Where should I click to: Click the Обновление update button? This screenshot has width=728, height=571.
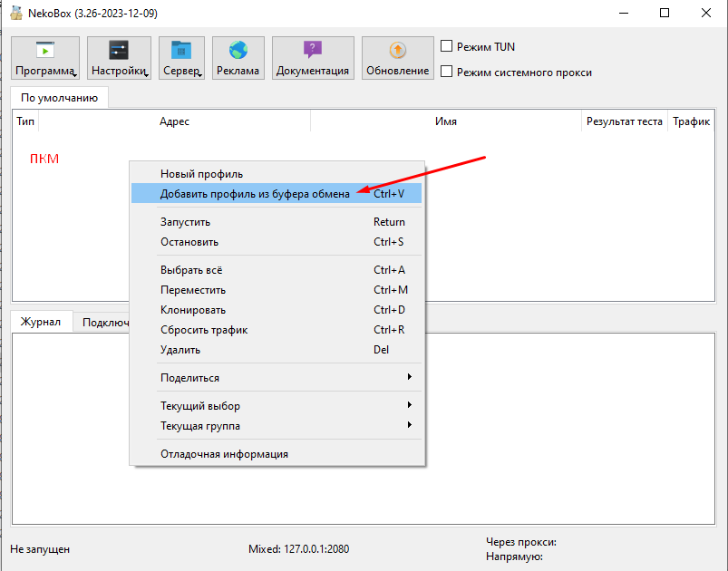pyautogui.click(x=397, y=58)
